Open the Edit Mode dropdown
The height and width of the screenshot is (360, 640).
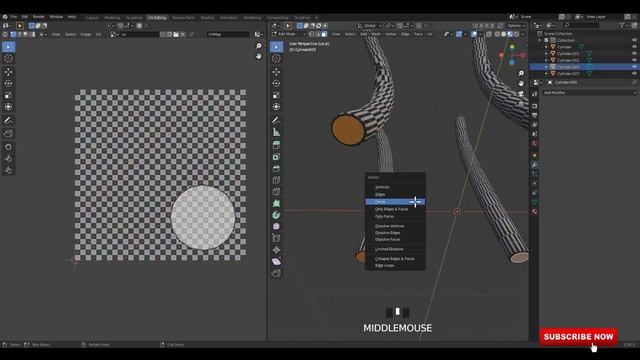(289, 34)
